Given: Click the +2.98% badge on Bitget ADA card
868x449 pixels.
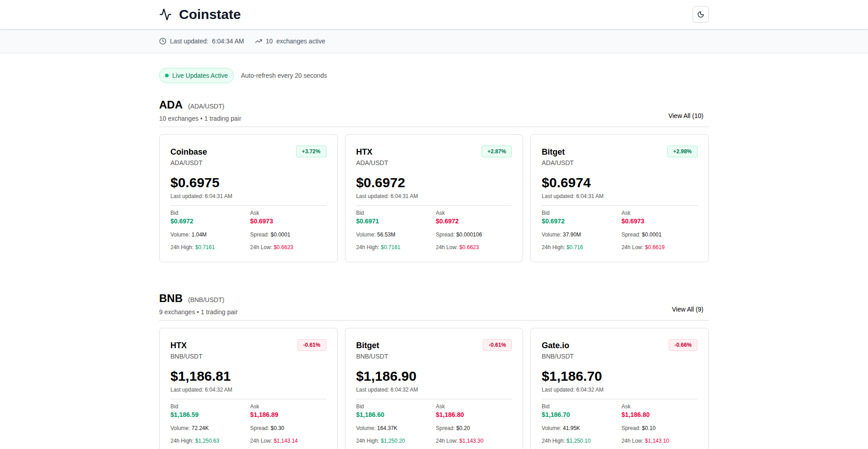Looking at the screenshot, I should click(682, 151).
